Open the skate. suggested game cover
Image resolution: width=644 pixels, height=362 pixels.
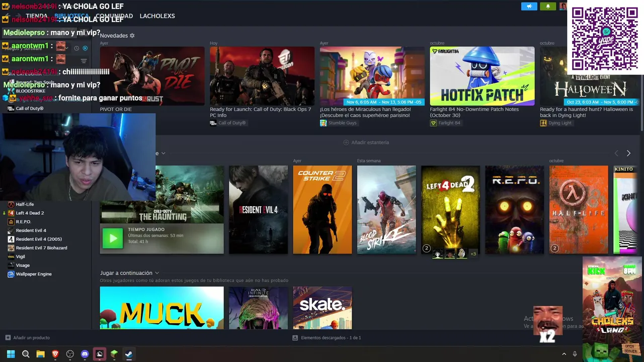[x=323, y=308]
